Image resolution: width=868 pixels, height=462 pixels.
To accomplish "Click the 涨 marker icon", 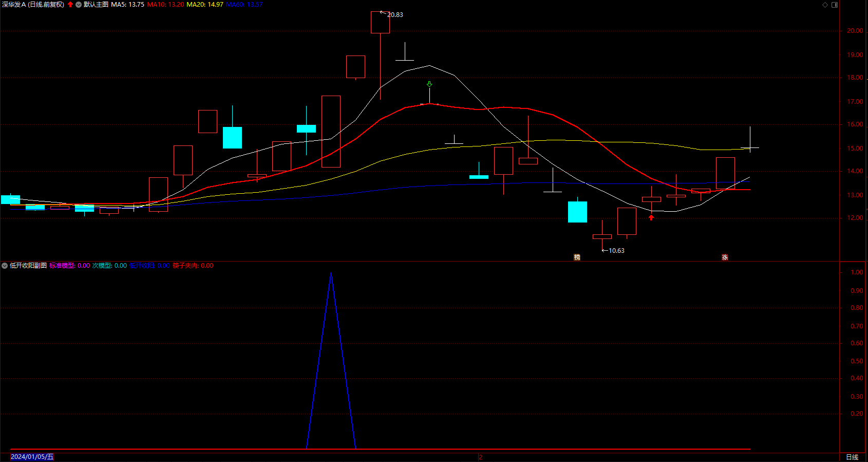I will click(725, 257).
